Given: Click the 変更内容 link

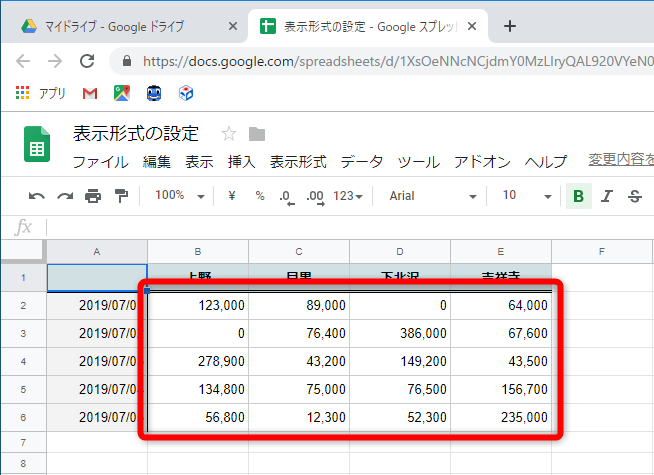Looking at the screenshot, I should pyautogui.click(x=621, y=159).
